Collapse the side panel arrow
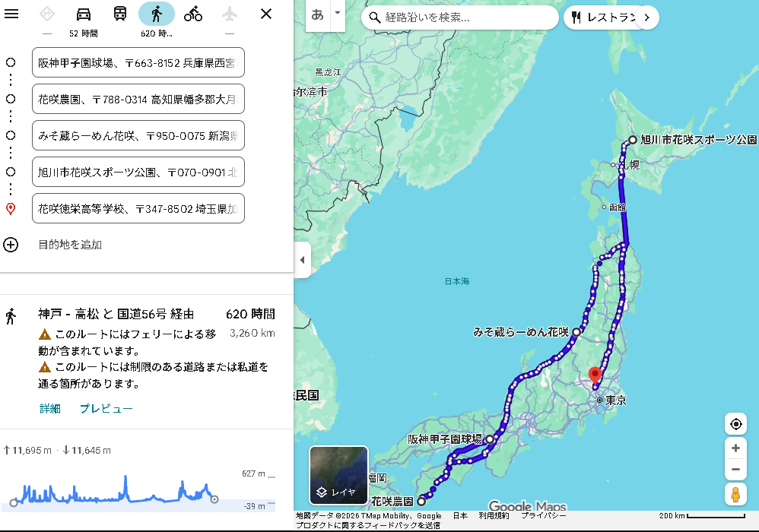Viewport: 759px width, 532px height. click(x=302, y=260)
